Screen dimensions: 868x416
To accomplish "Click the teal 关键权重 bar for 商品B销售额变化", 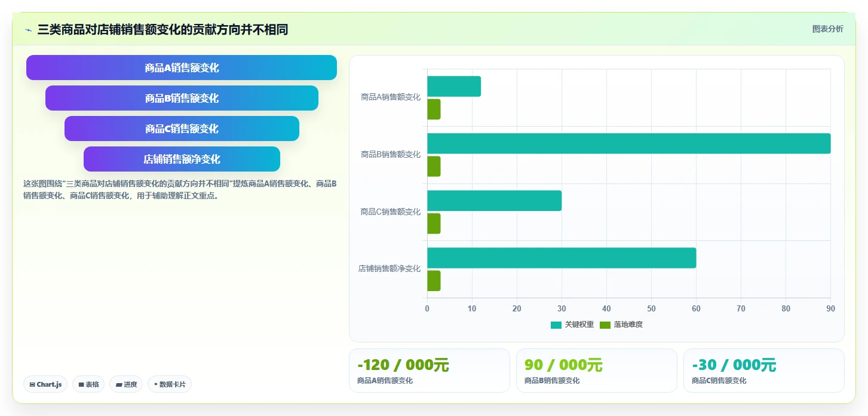I will [x=628, y=143].
